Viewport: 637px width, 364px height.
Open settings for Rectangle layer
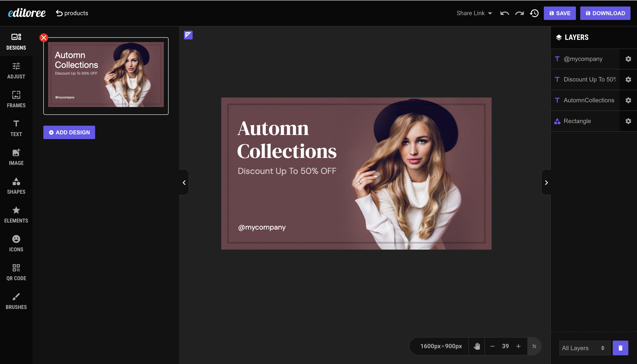click(628, 121)
